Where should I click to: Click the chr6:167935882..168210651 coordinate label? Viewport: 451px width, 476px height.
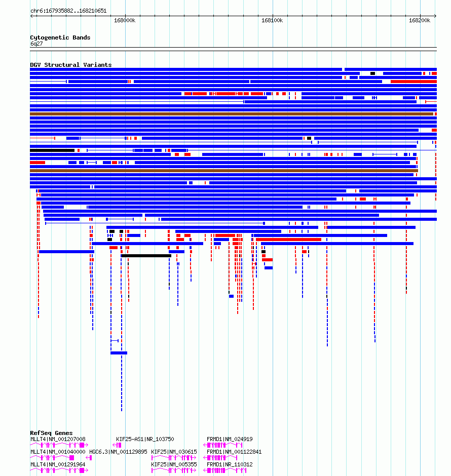point(68,11)
